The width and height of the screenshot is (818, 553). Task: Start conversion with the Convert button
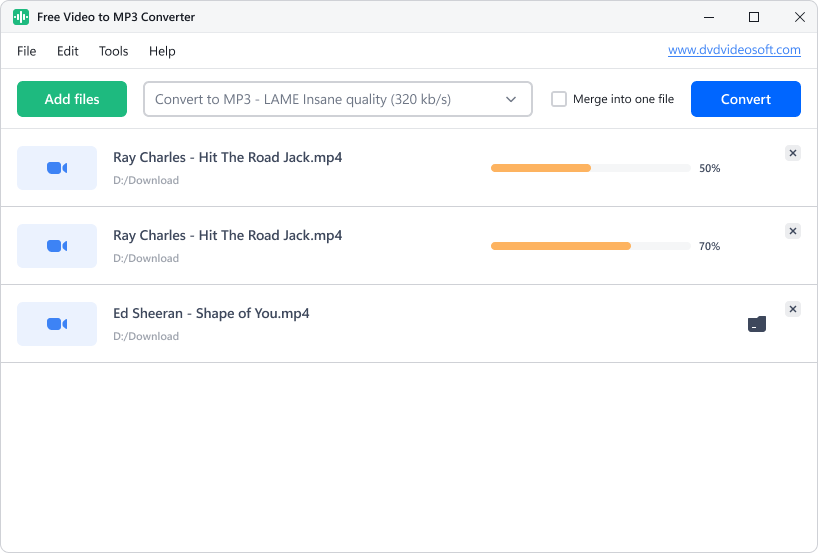pos(745,99)
